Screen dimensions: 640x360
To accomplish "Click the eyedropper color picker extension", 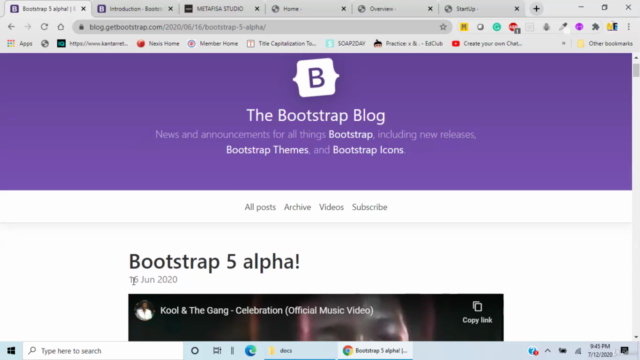I will (563, 27).
